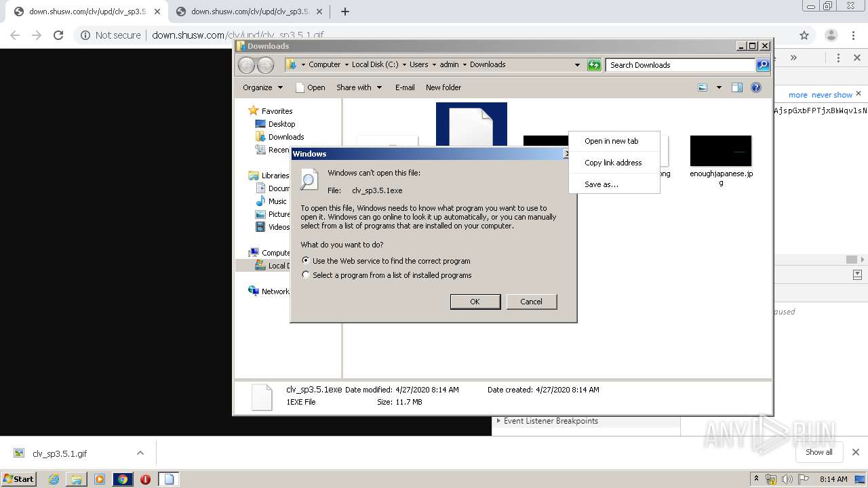Open Chrome's three-dot menu

pos(853,35)
